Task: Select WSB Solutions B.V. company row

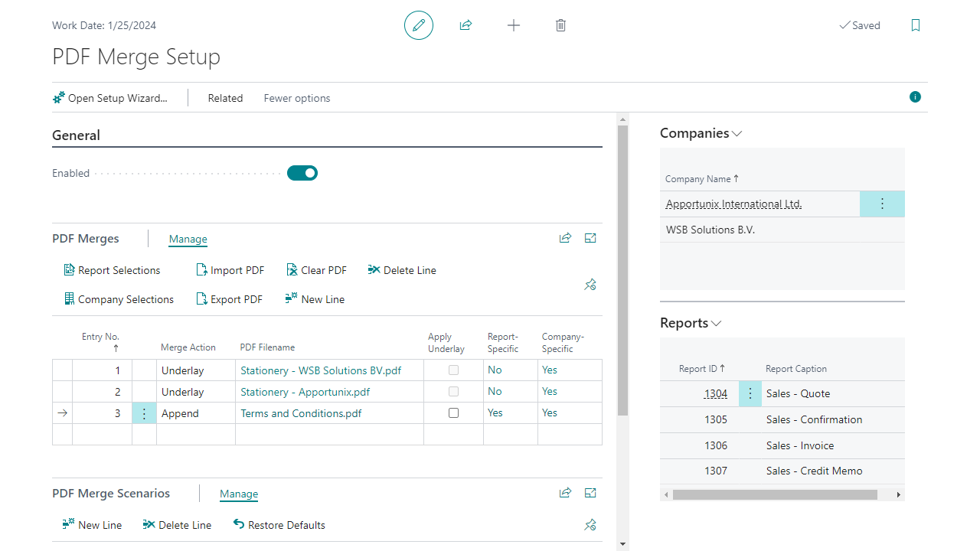Action: pyautogui.click(x=710, y=230)
